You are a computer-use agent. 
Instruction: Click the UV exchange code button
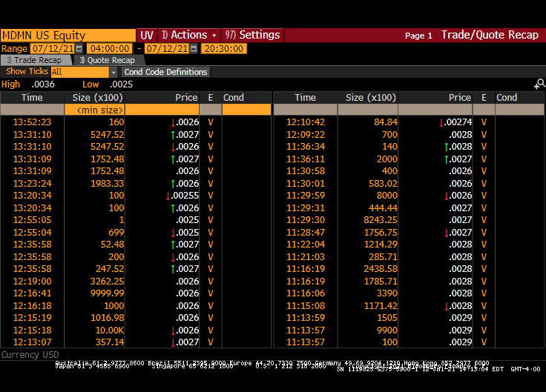[x=147, y=35]
